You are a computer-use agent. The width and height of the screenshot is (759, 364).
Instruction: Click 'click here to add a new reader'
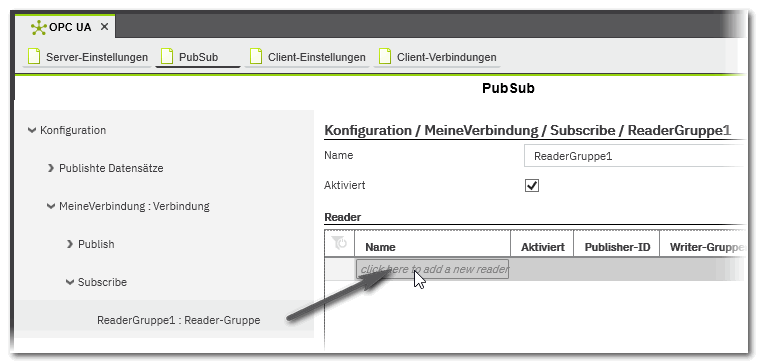click(433, 269)
